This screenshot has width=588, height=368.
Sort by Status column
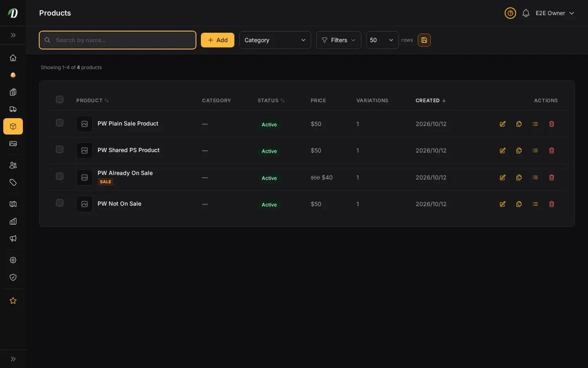point(271,101)
